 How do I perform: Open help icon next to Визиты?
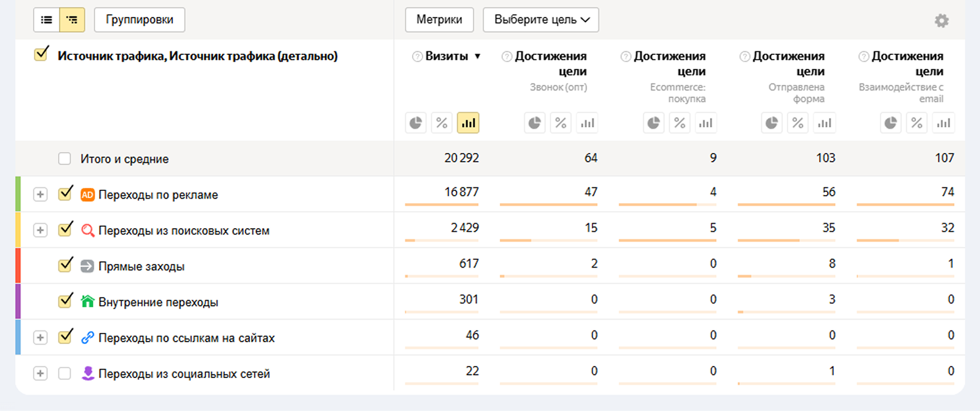[417, 57]
